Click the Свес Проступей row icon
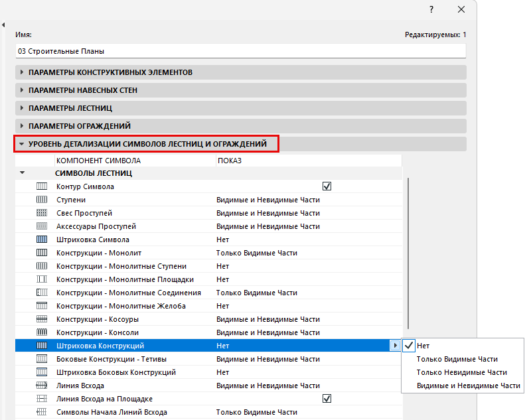Image resolution: width=531 pixels, height=420 pixels. point(42,213)
